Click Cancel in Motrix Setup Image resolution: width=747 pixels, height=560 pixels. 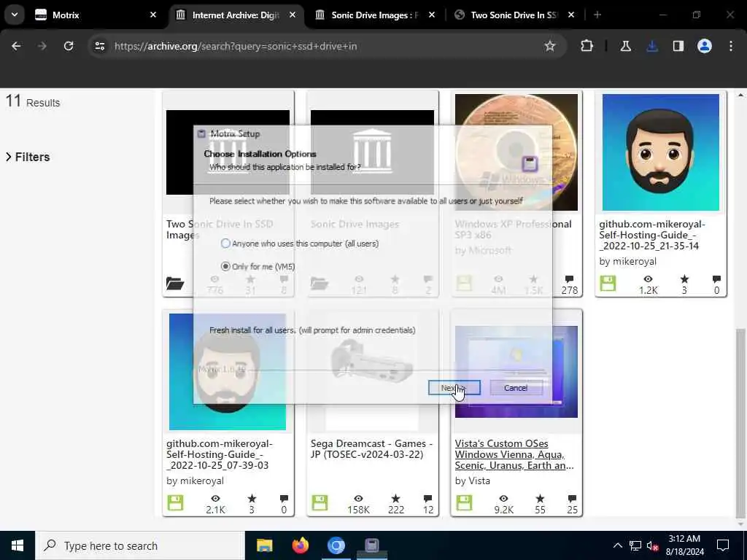pyautogui.click(x=516, y=388)
